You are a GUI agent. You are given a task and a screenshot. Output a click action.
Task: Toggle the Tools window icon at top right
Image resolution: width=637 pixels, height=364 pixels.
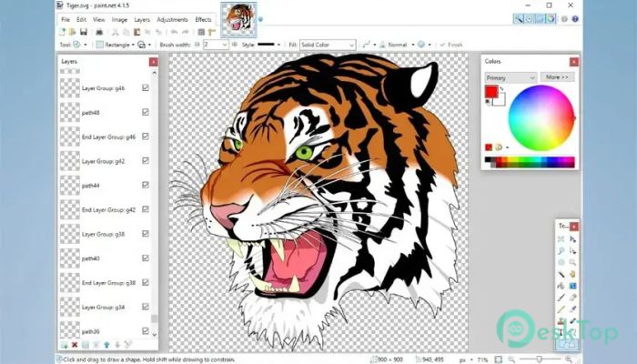click(x=519, y=19)
